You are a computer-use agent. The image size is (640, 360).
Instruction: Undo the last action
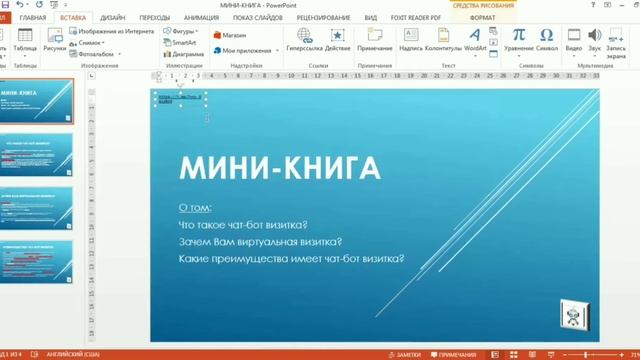(19, 5)
